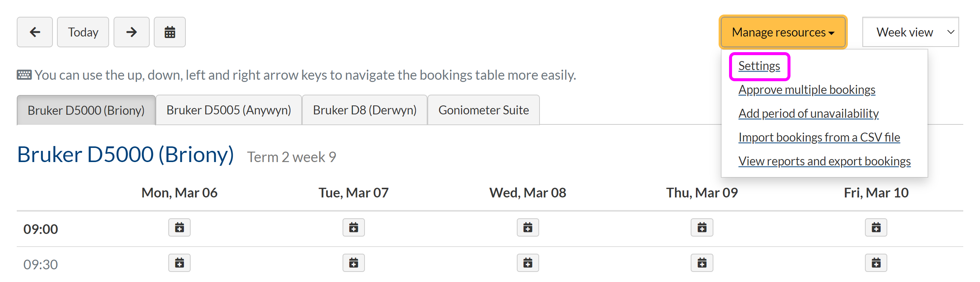Add booking Thursday Mar 09 at 09:00
The image size is (980, 282).
(702, 228)
